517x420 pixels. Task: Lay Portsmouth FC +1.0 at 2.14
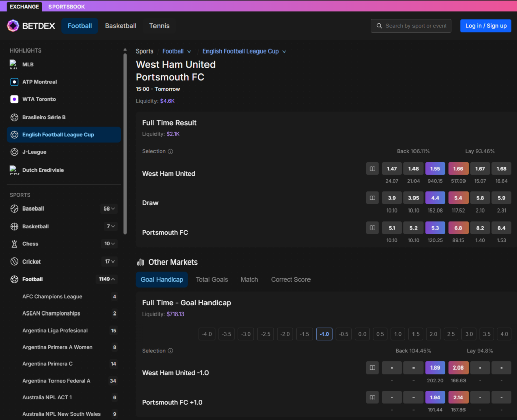pyautogui.click(x=458, y=397)
